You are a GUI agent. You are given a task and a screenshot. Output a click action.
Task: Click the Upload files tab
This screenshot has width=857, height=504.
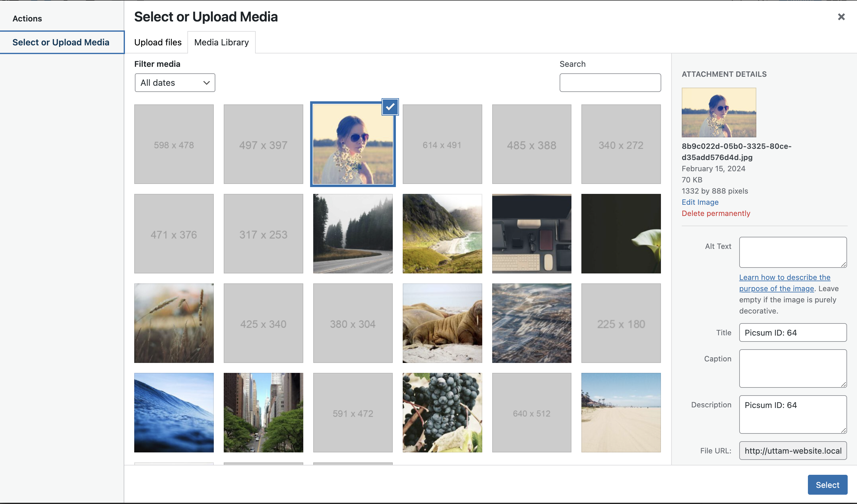(x=158, y=42)
